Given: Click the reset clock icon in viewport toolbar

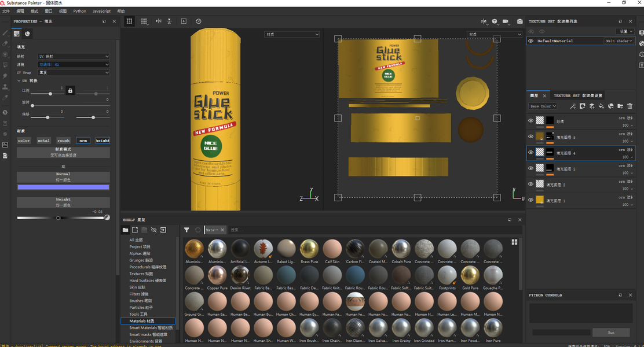Looking at the screenshot, I should tap(199, 21).
